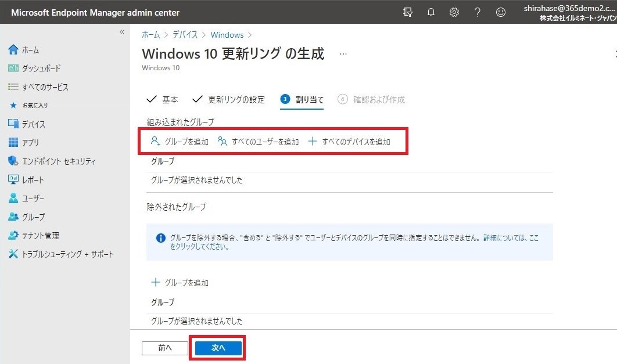Viewport: 617px width, 364px height.
Task: Click the Dashboard chart icon in sidebar
Action: click(13, 68)
